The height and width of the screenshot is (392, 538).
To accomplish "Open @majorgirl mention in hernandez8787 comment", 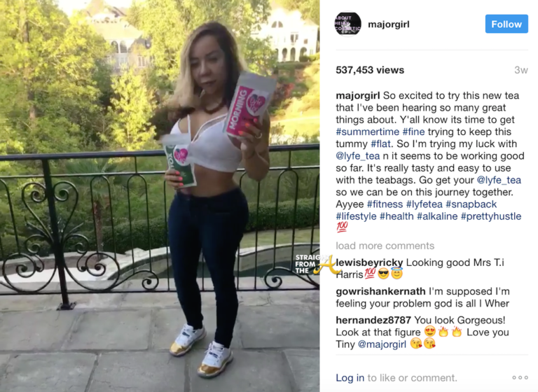I will point(382,344).
